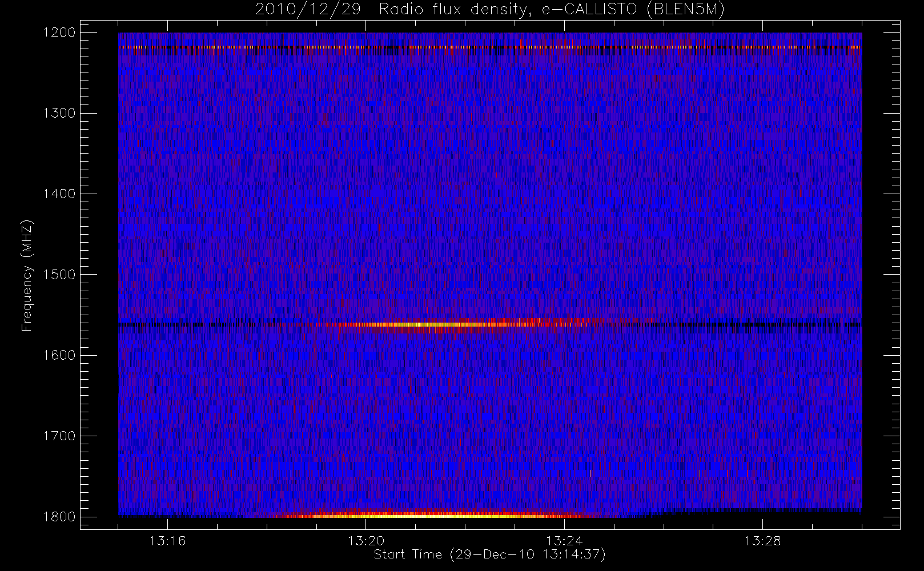
Task: Click the 13:20 time tick label
Action: click(366, 541)
